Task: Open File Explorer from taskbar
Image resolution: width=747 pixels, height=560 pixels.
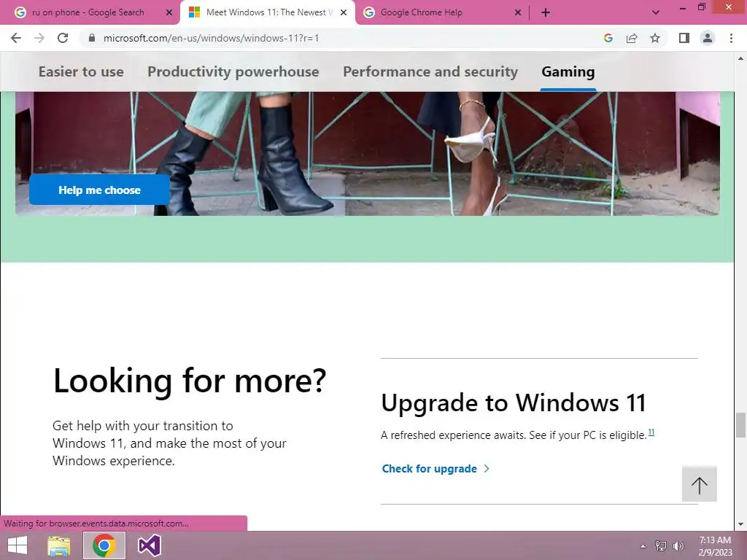Action: (59, 545)
